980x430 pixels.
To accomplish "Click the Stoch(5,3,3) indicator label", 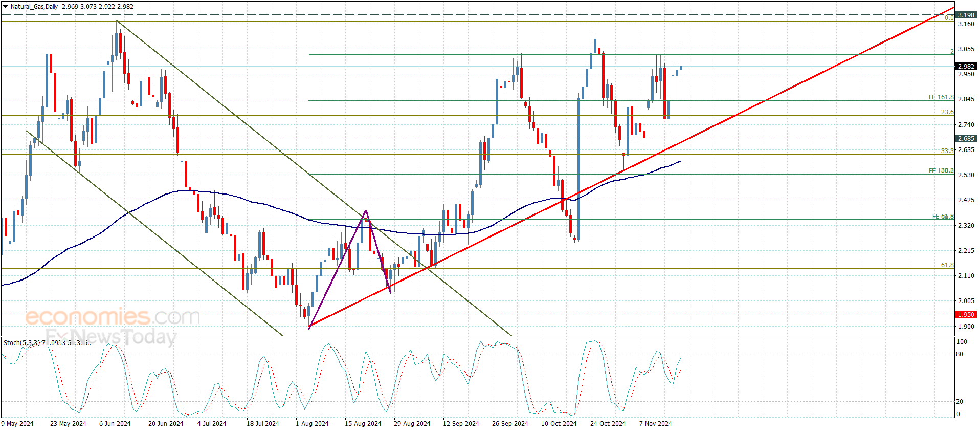I will 21,342.
